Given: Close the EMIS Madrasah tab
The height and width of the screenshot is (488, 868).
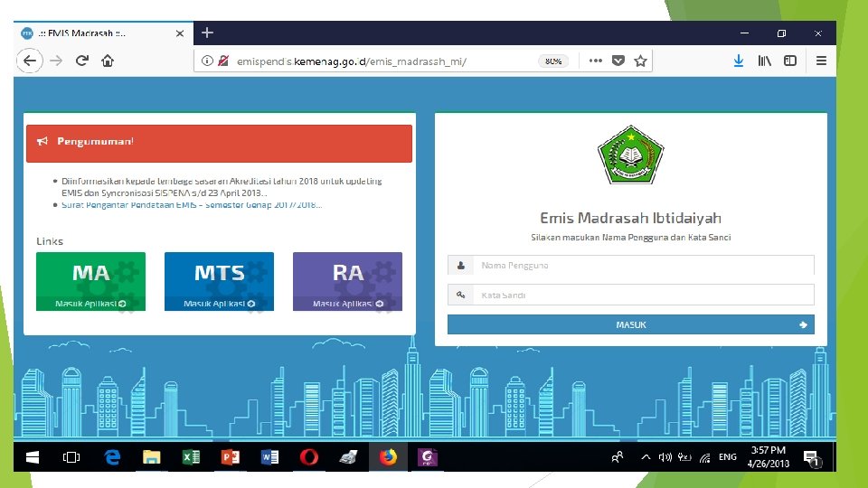Looking at the screenshot, I should pos(179,33).
